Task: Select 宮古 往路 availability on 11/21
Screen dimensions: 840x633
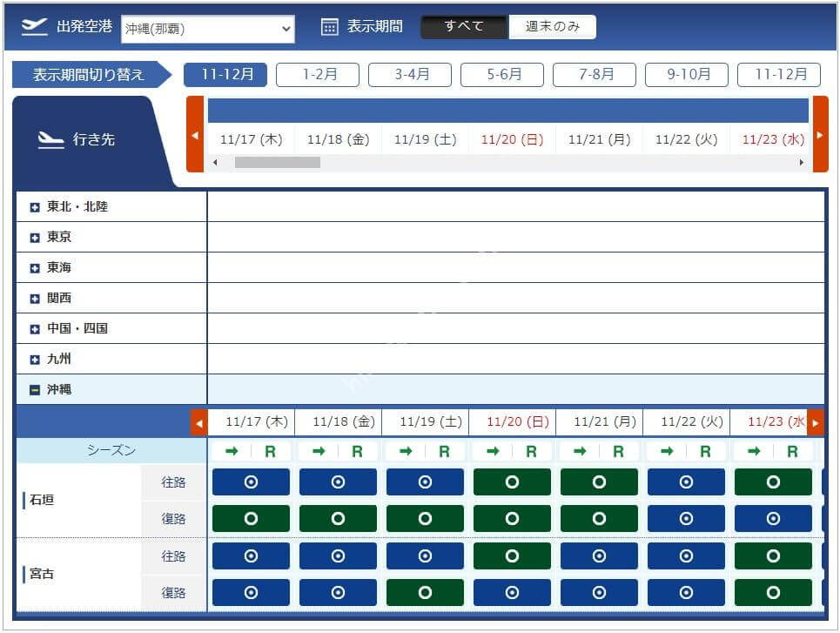Action: (599, 556)
